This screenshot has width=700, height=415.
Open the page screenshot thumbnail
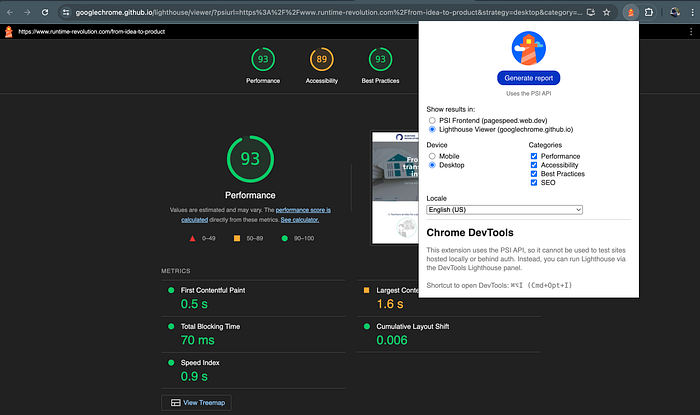point(395,187)
